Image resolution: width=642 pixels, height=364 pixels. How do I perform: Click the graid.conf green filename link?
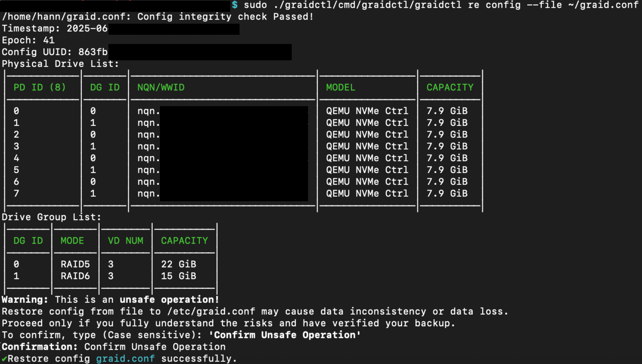click(x=125, y=358)
